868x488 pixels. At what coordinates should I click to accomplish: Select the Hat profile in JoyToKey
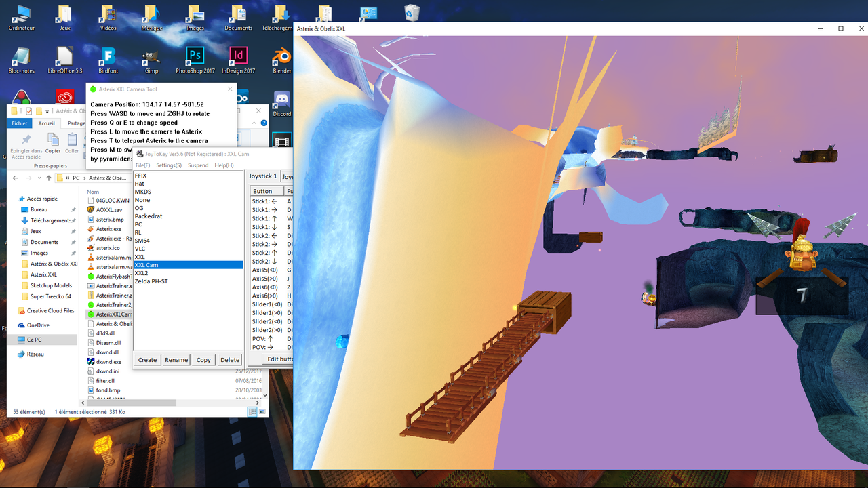tap(188, 184)
